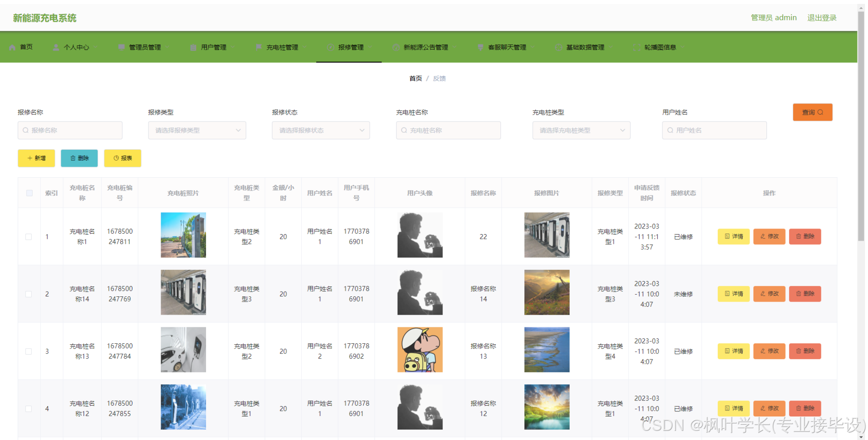Click red 删除 for row 4

[x=805, y=408]
